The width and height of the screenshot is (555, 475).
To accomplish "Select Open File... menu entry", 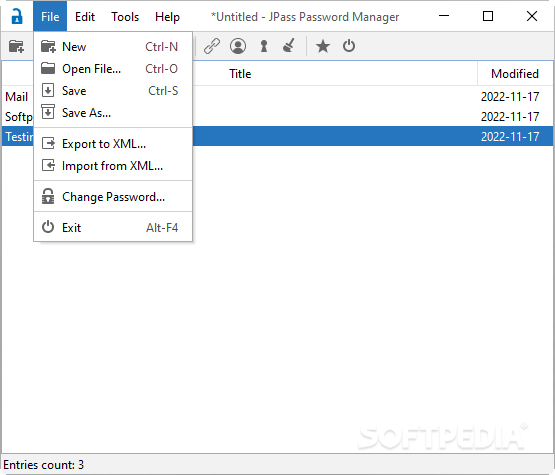I will point(113,69).
